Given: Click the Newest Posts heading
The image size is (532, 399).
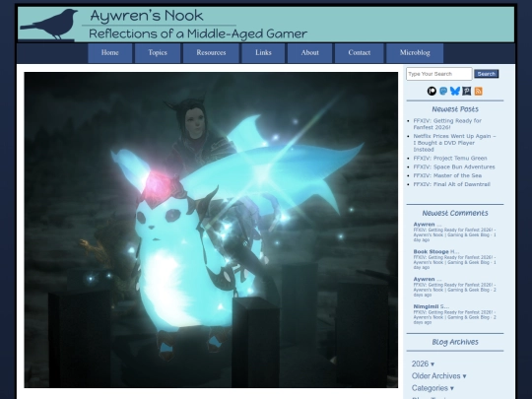Looking at the screenshot, I should pyautogui.click(x=455, y=109).
